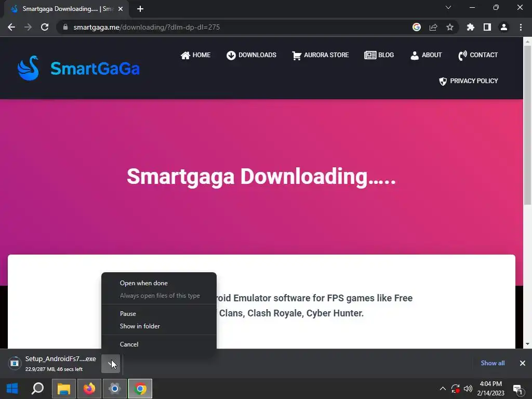The height and width of the screenshot is (399, 532).
Task: Open File Explorer from taskbar
Action: (64, 389)
